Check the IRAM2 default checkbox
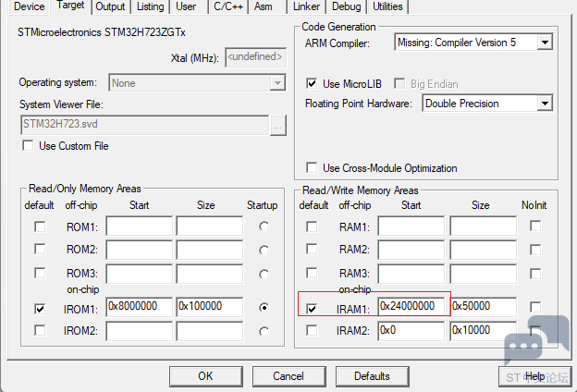 (312, 330)
